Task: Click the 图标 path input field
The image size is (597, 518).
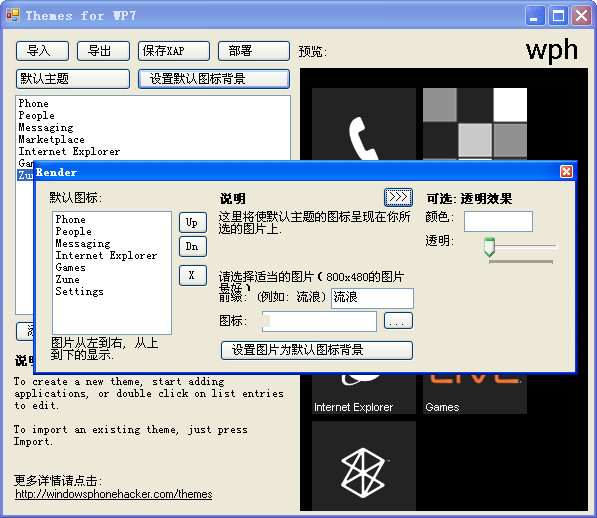Action: [x=319, y=322]
